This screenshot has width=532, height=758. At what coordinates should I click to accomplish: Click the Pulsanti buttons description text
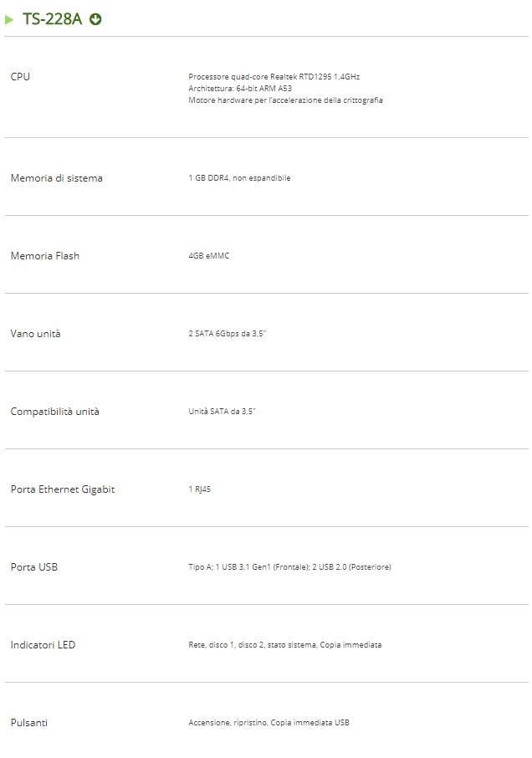269,723
